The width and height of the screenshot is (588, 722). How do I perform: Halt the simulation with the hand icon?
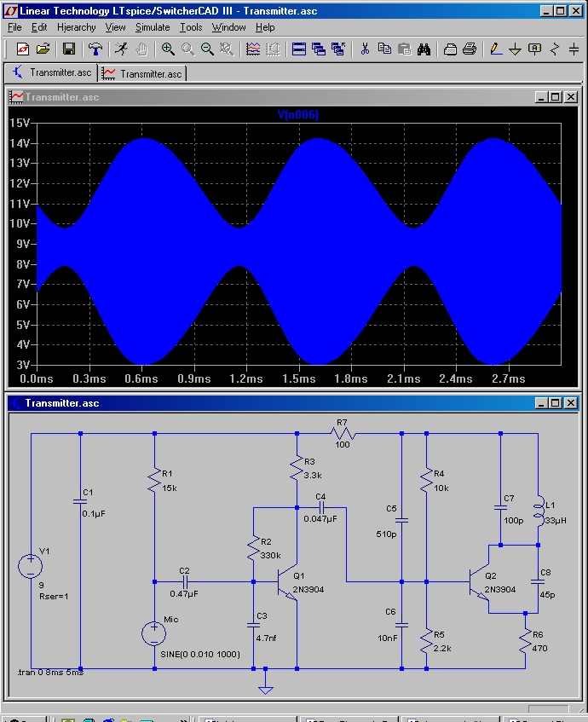click(141, 49)
